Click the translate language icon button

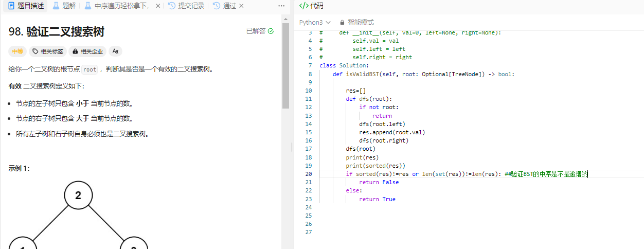pos(116,51)
